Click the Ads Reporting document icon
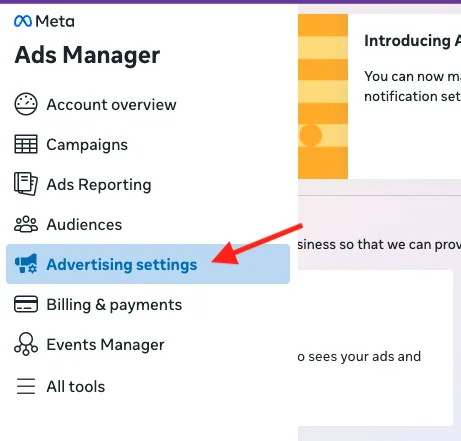Image resolution: width=461 pixels, height=441 pixels. 26,184
